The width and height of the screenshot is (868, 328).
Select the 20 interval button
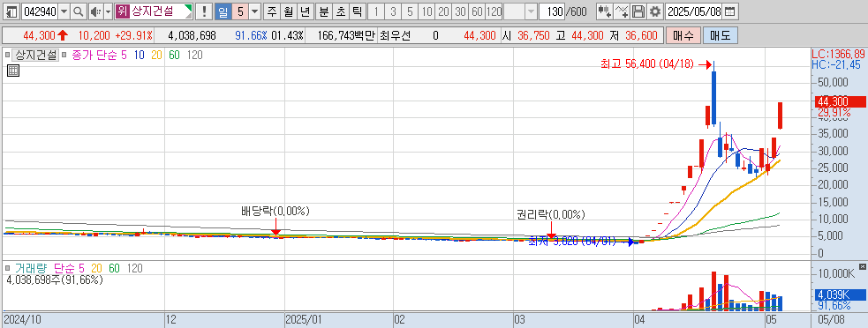(443, 11)
